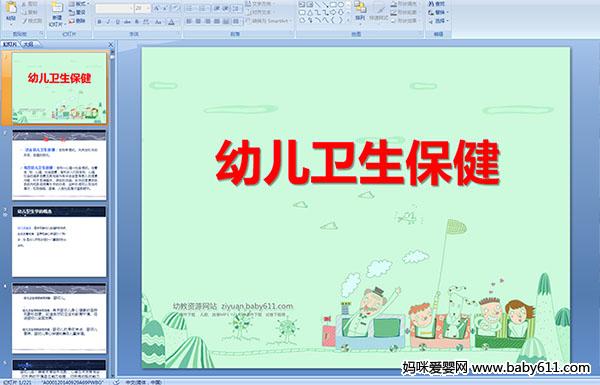Toggle Underline formatting

tap(117, 22)
